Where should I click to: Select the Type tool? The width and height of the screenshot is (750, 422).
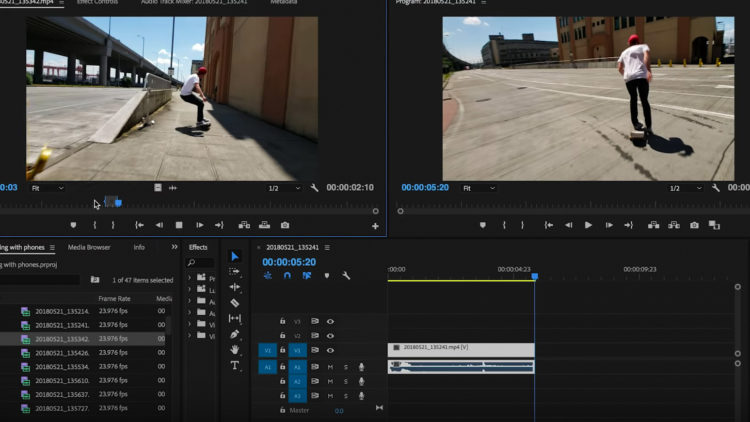point(234,366)
